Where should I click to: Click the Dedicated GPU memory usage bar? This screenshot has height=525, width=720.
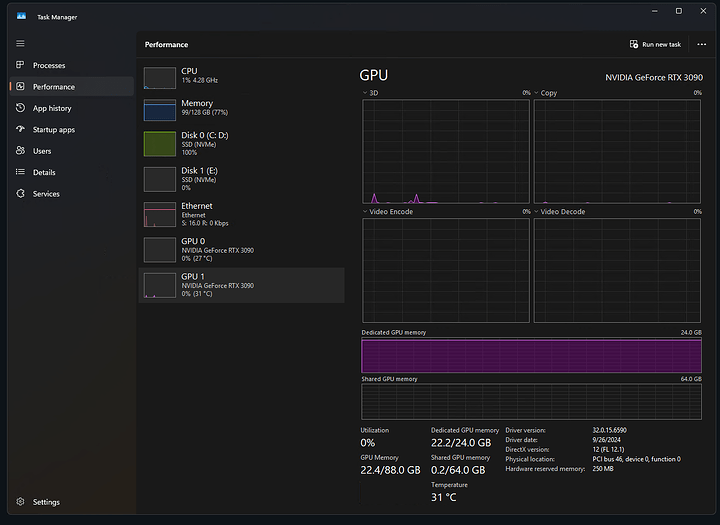531,356
